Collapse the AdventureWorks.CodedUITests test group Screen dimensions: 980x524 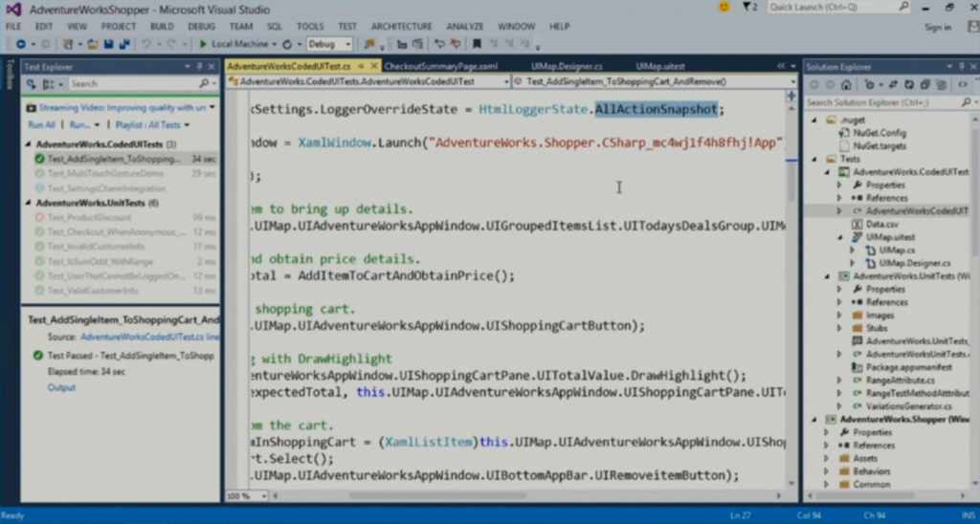coord(28,144)
